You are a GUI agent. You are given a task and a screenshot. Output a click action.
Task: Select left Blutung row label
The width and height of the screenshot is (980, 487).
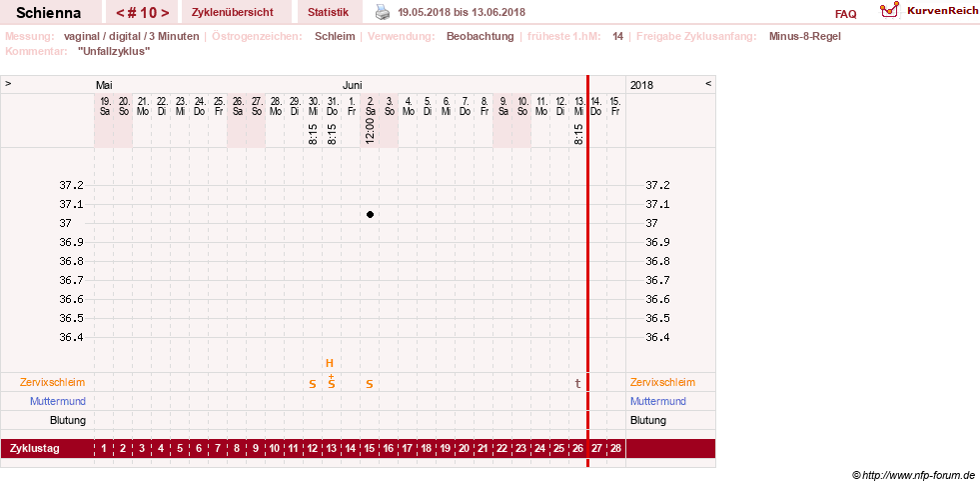(68, 421)
